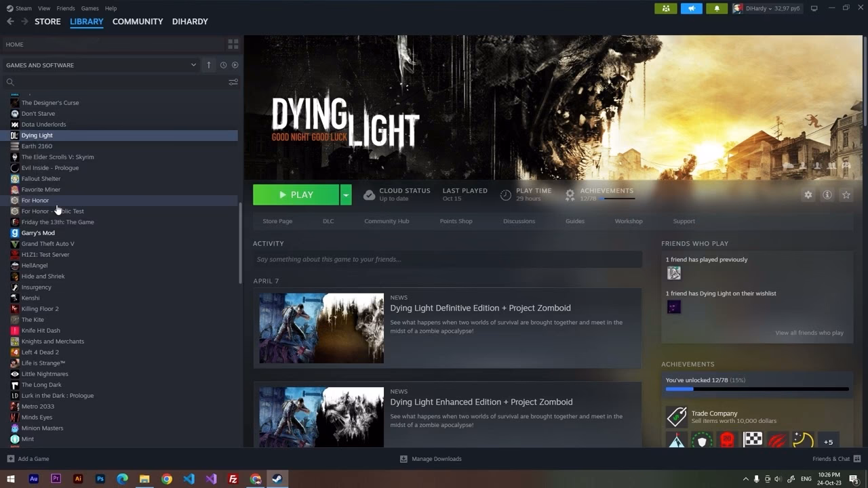Open the friends activity green button

665,8
